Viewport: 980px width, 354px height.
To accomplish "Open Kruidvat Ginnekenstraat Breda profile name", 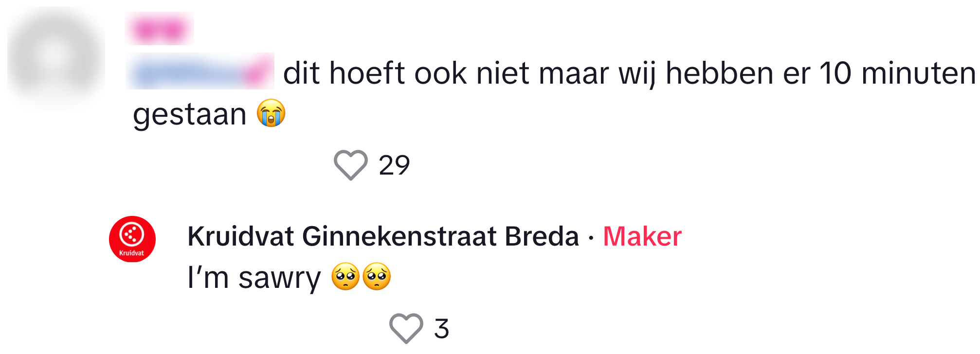I will (383, 237).
